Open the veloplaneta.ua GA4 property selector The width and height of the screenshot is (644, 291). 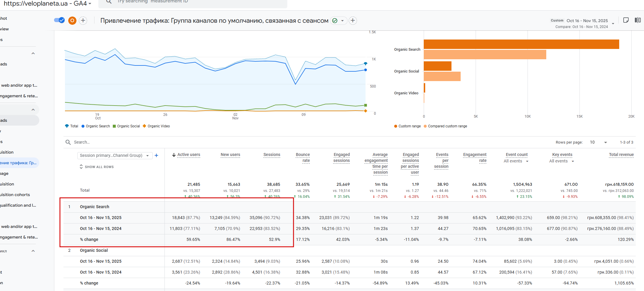tap(48, 3)
